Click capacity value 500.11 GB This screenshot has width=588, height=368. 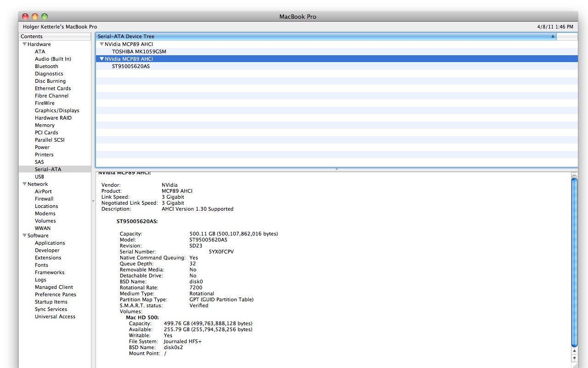pos(233,234)
